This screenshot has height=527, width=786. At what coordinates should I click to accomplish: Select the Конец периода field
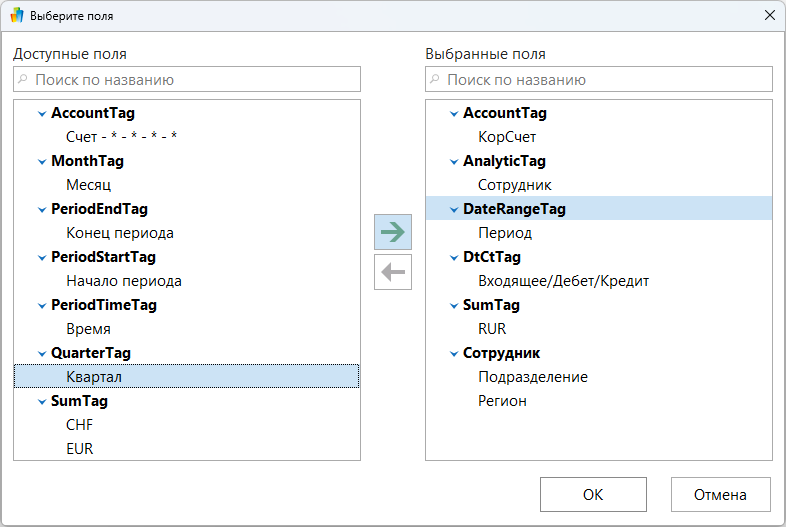click(x=119, y=233)
